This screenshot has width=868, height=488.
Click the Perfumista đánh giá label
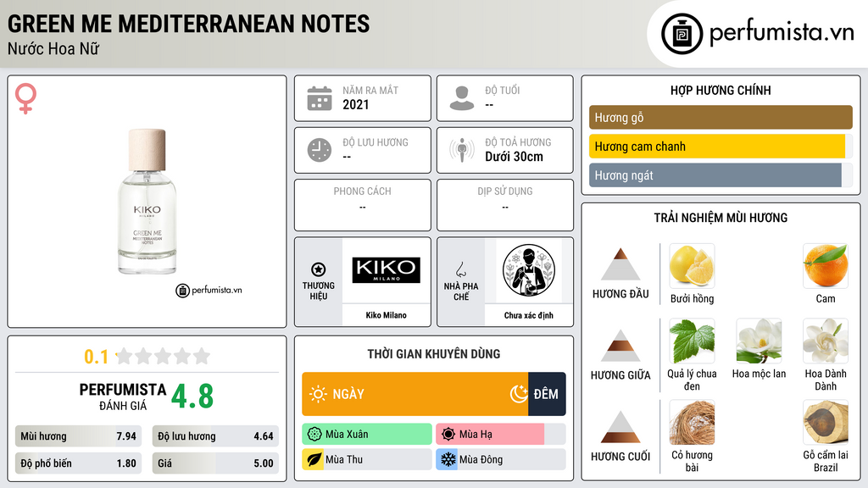(x=123, y=396)
